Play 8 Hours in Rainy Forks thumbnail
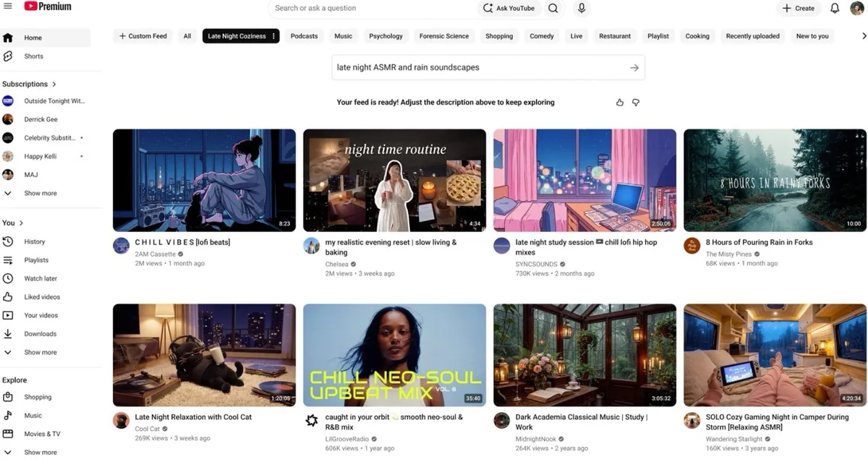Viewport: 868px width, 462px height. (775, 180)
